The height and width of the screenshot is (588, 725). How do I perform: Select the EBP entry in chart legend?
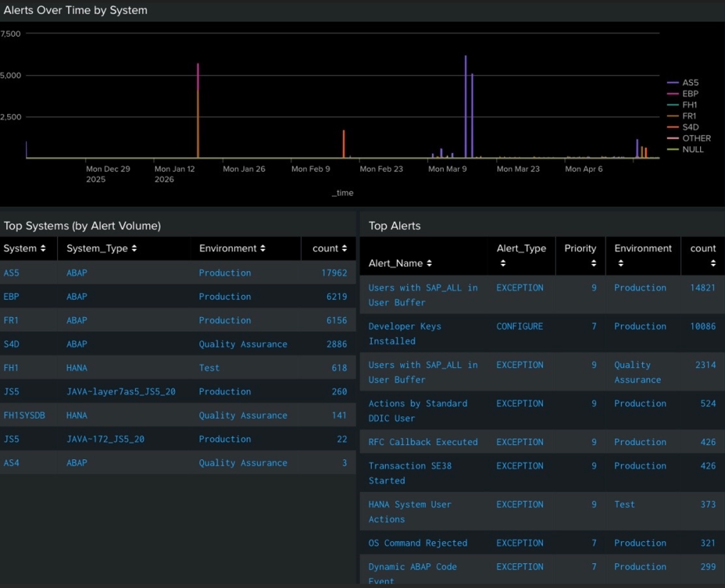pos(690,93)
